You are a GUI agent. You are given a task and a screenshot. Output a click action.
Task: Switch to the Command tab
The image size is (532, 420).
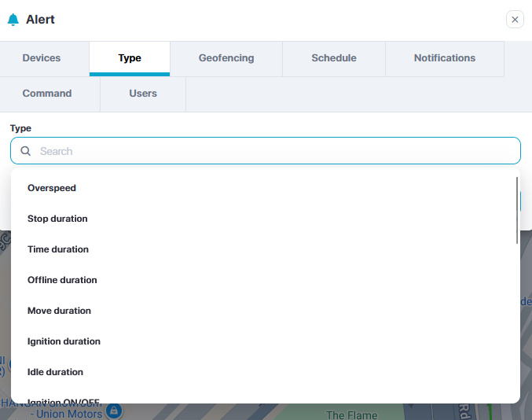[x=47, y=94]
